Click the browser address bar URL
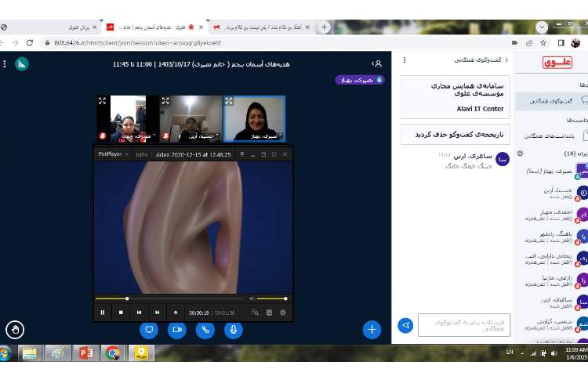 point(137,43)
